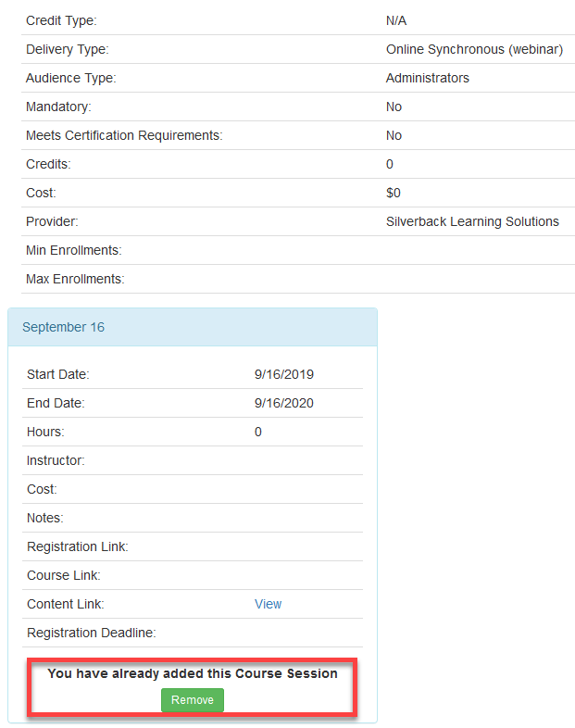Click the 'You have already added this Course Session' message
The height and width of the screenshot is (728, 575).
(193, 673)
